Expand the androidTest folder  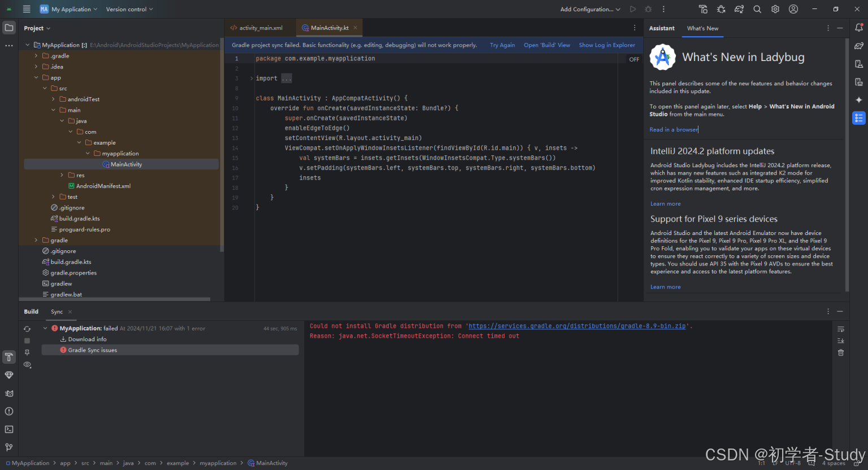point(54,99)
